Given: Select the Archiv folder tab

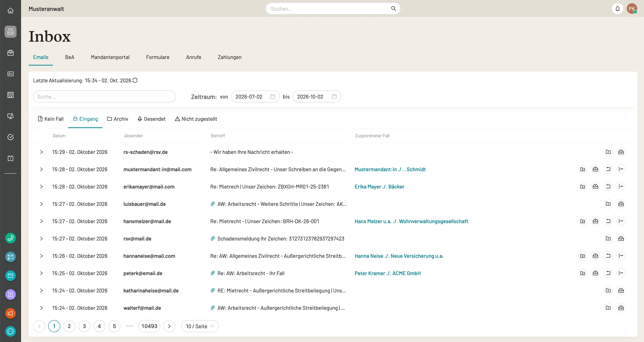Looking at the screenshot, I should pos(118,119).
